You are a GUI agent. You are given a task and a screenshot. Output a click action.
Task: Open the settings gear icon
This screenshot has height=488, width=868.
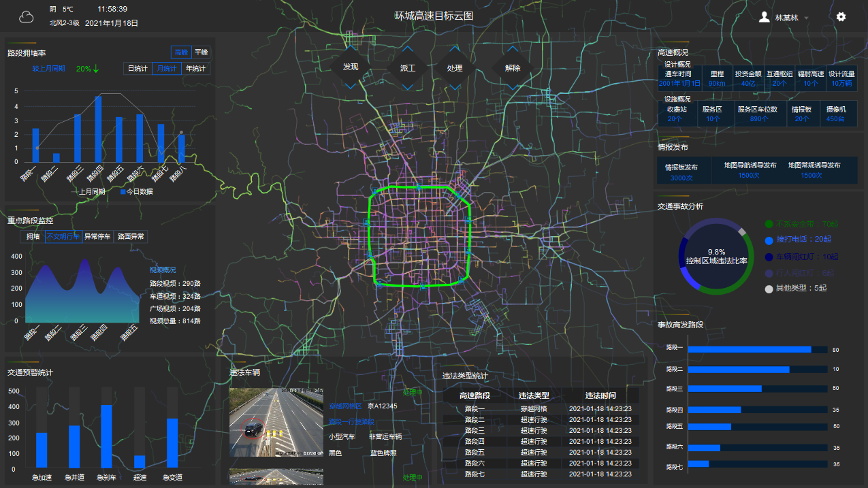[x=841, y=17]
